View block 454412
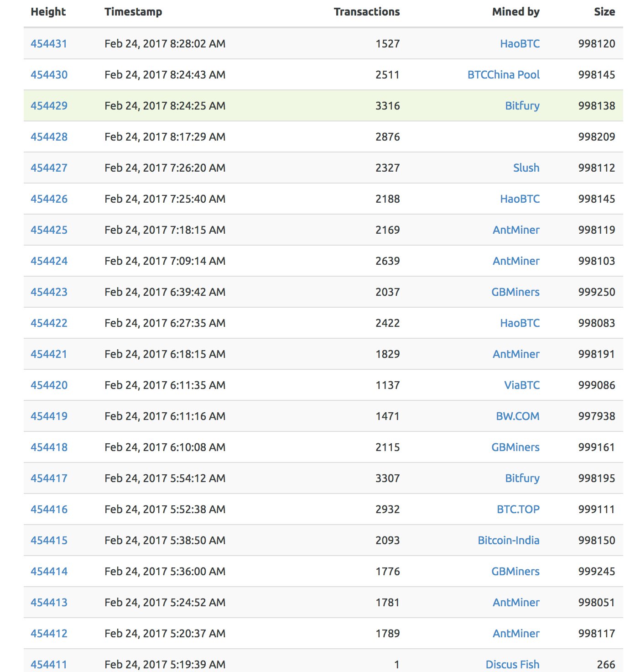 (x=49, y=634)
